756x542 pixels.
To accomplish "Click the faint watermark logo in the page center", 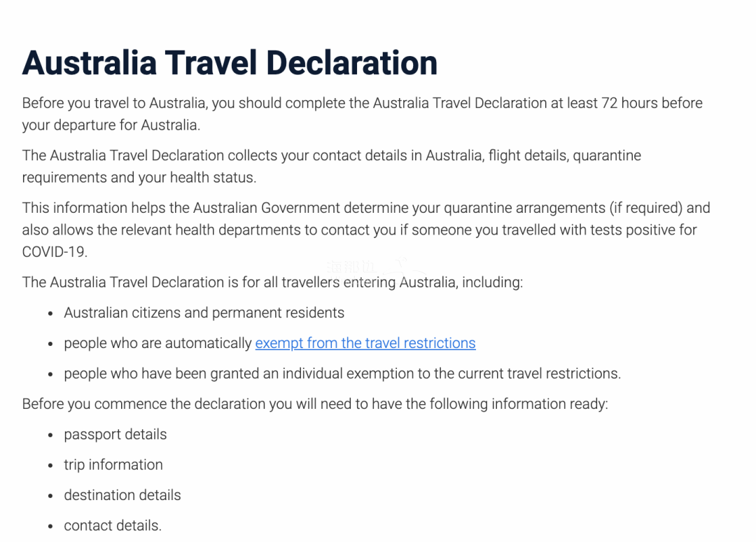I will point(376,268).
